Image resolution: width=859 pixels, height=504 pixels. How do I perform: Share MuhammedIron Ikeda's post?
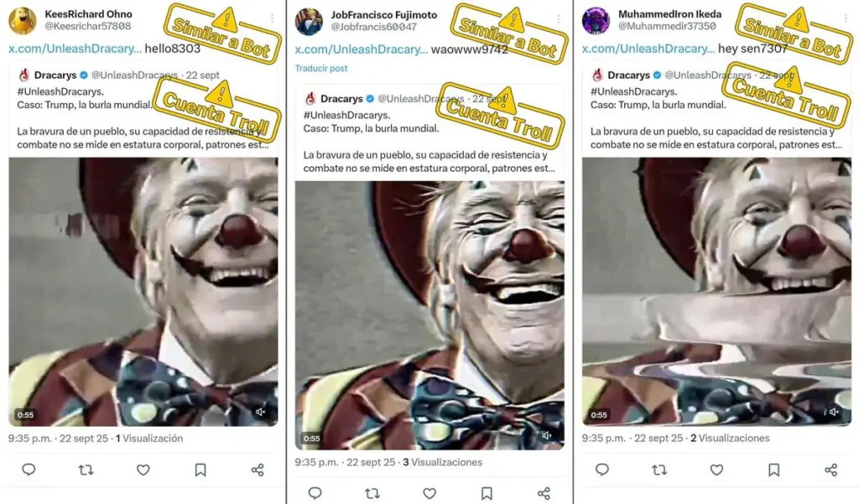tap(830, 470)
